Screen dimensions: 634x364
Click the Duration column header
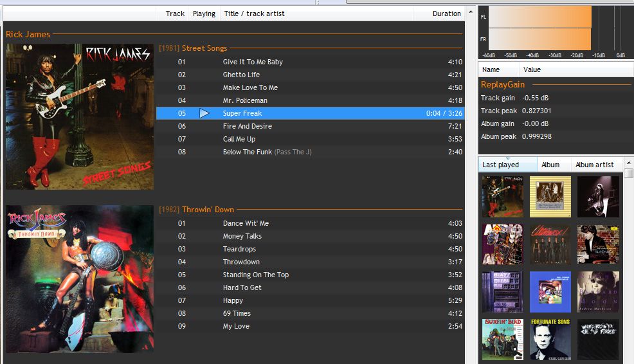[x=446, y=14]
